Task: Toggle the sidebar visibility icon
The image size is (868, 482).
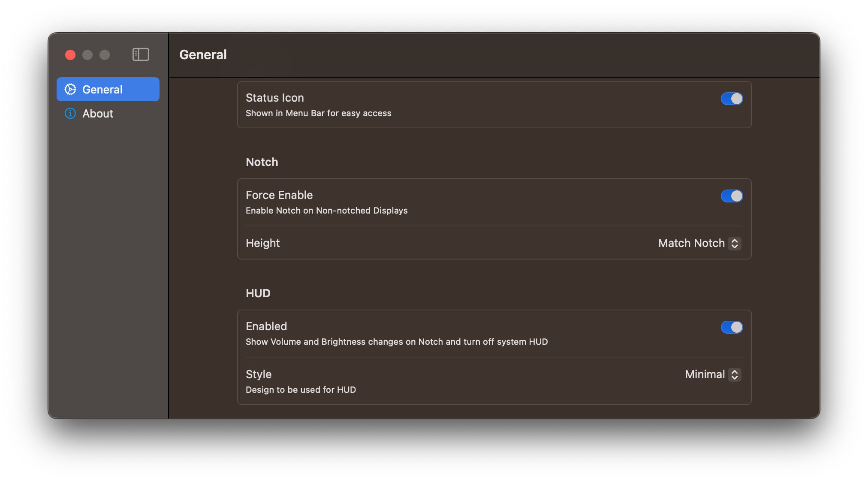Action: click(141, 54)
